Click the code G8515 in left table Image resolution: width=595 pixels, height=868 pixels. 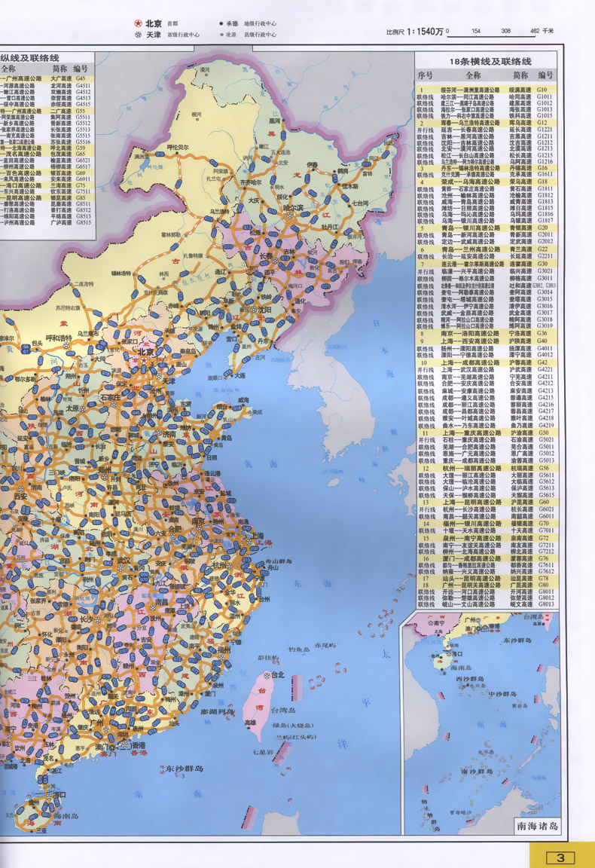(84, 222)
